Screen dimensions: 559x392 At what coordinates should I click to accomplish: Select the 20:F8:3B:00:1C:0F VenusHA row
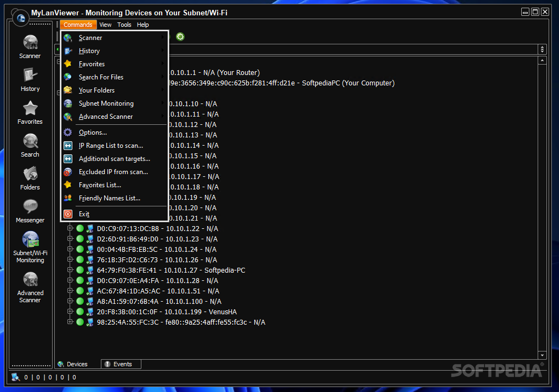167,312
